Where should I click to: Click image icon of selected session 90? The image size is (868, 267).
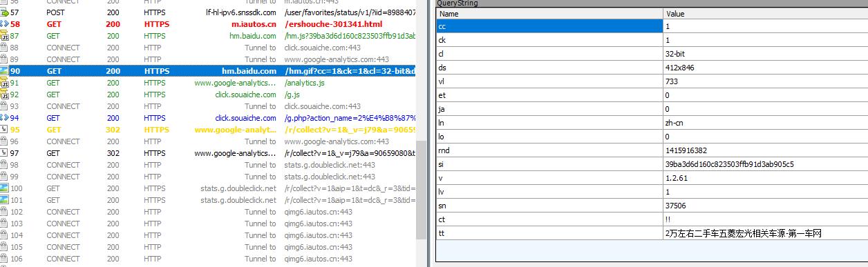(5, 71)
